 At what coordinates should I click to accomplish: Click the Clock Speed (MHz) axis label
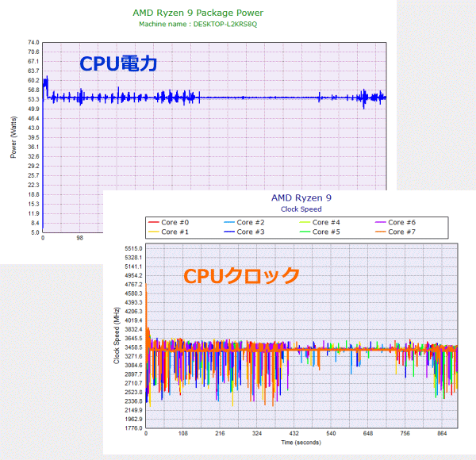coord(117,336)
